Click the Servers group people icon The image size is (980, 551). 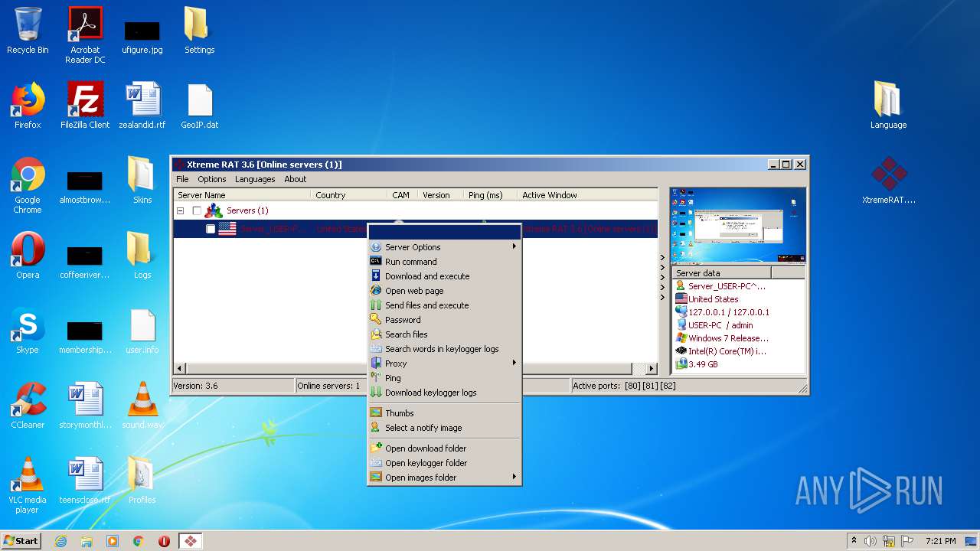tap(214, 210)
